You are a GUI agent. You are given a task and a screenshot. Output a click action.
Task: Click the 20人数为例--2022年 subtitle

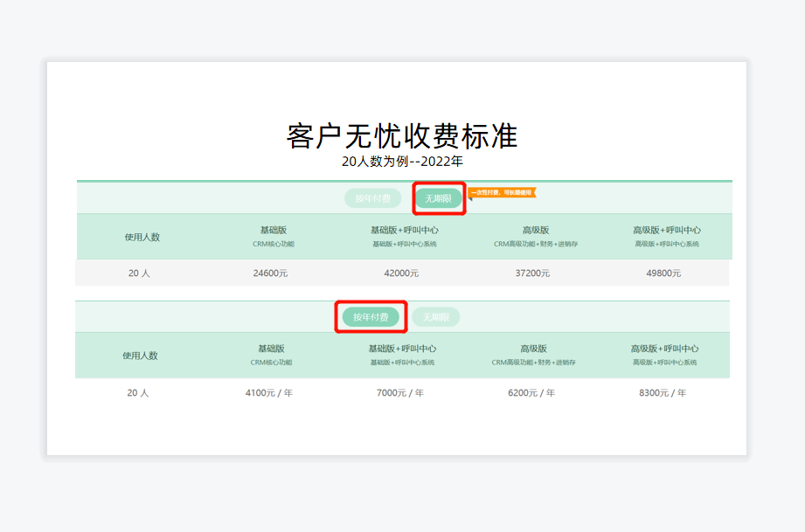(x=402, y=162)
